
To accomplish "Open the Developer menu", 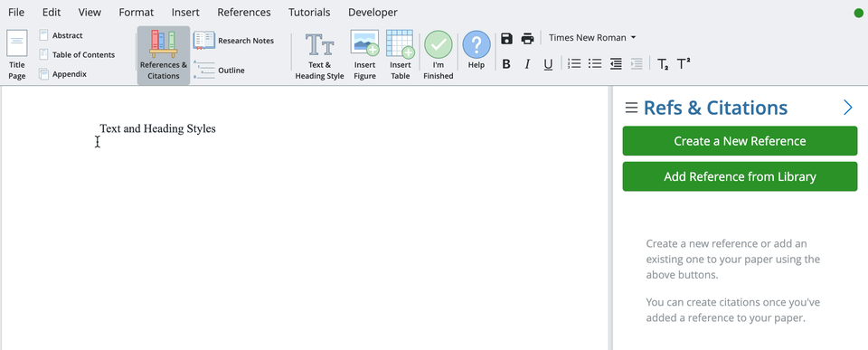I will point(373,12).
